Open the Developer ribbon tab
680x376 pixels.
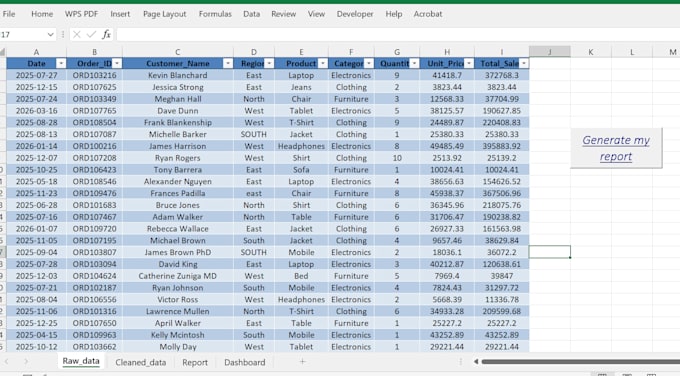(355, 14)
